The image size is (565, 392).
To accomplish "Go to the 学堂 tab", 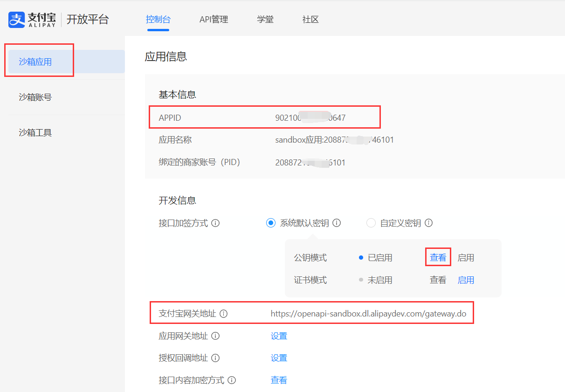I will [265, 20].
